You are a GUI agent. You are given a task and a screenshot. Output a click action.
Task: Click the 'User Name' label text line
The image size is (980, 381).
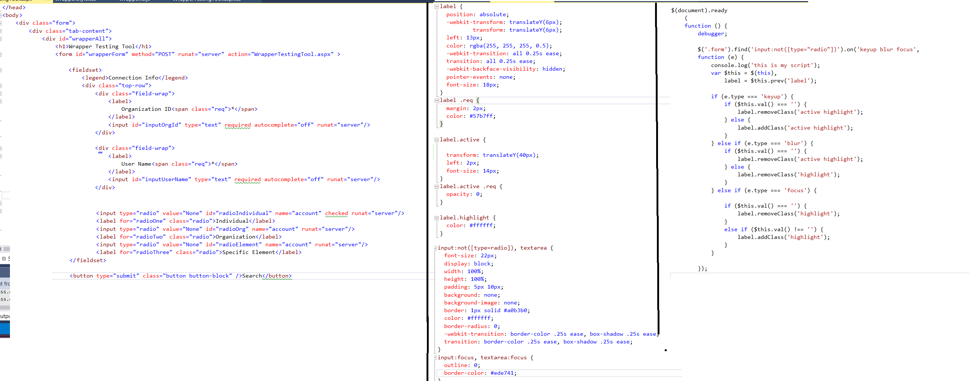(x=179, y=164)
